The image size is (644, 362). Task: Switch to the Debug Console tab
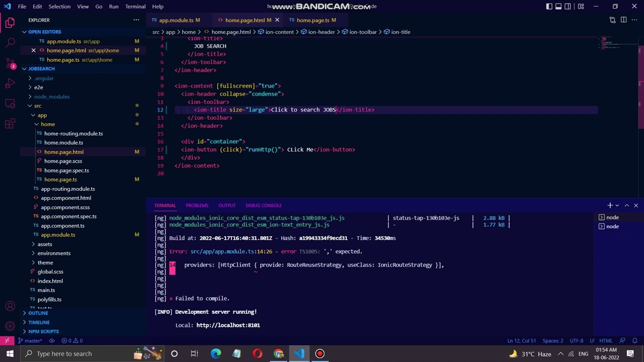264,205
